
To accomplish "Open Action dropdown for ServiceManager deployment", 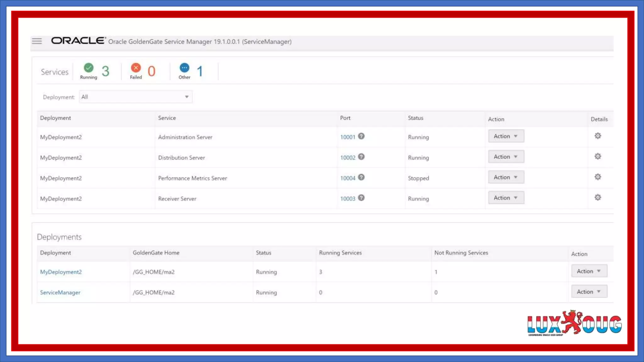I will click(589, 292).
